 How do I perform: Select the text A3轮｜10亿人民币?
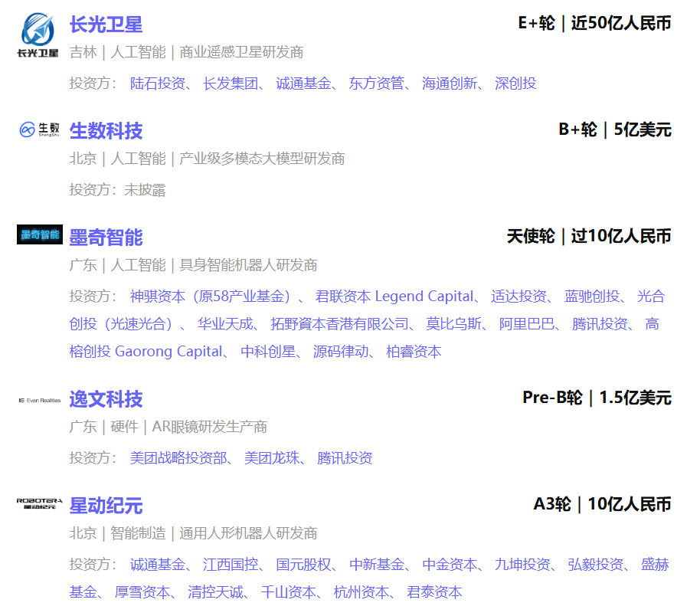(603, 505)
